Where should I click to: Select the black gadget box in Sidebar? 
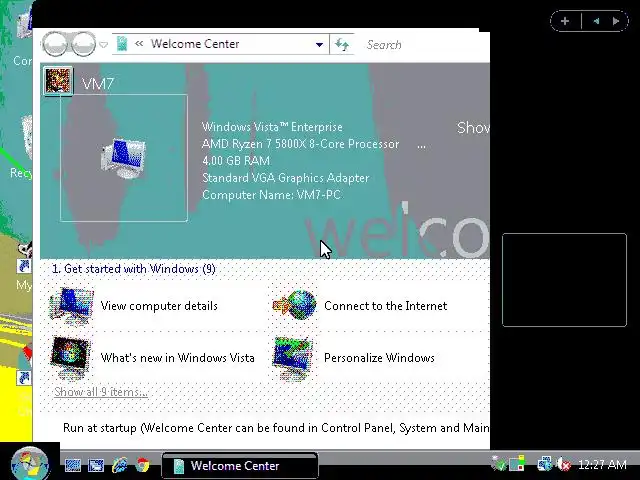click(x=564, y=280)
